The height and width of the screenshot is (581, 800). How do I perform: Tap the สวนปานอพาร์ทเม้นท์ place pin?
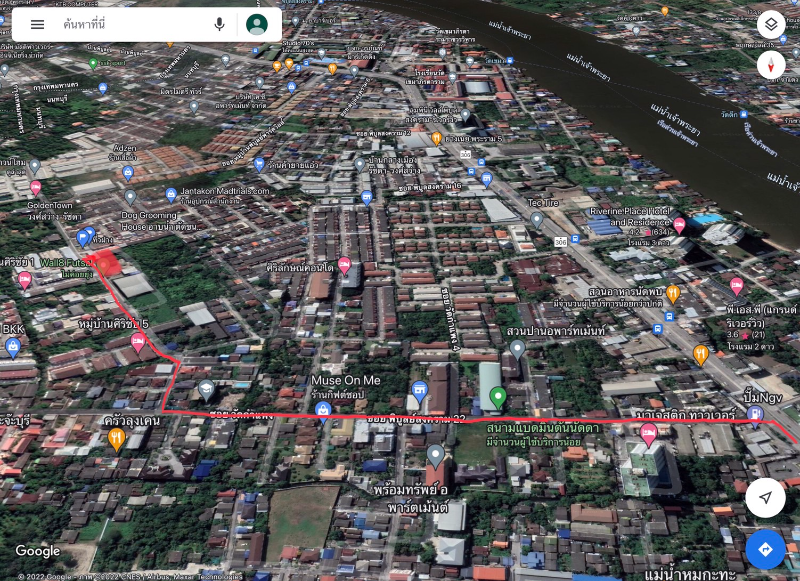coord(517,348)
